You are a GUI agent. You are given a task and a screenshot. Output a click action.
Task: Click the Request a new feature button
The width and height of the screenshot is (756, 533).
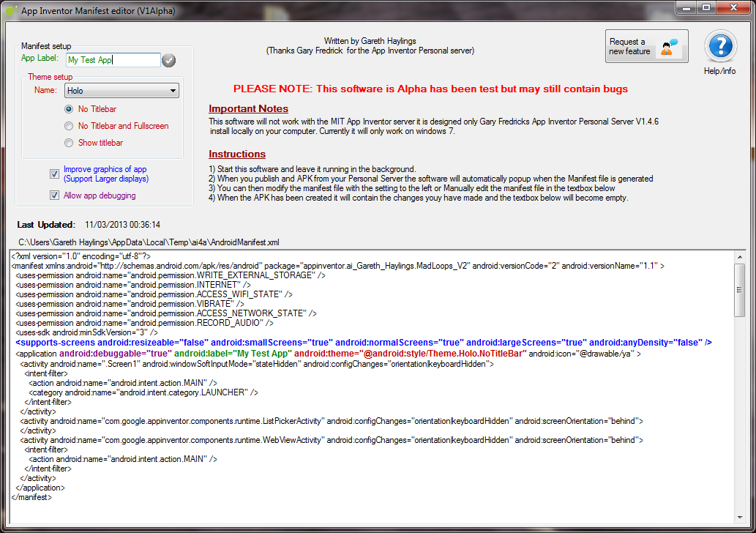tap(646, 46)
